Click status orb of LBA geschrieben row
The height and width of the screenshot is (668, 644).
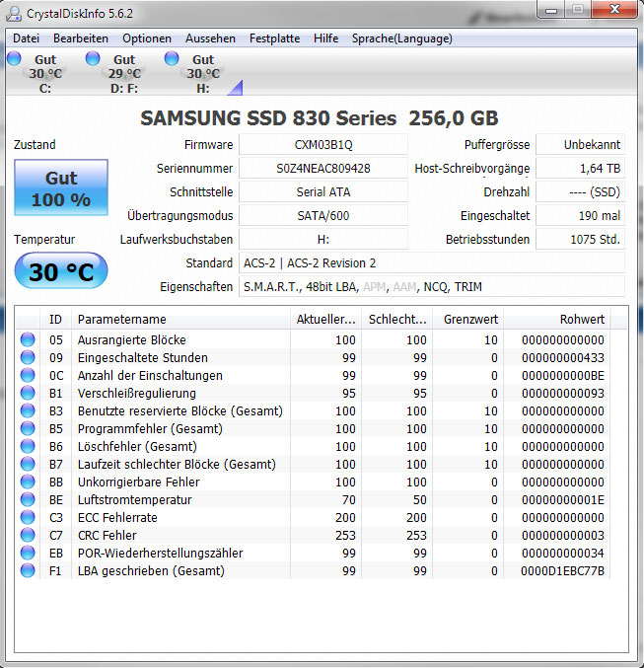point(28,570)
